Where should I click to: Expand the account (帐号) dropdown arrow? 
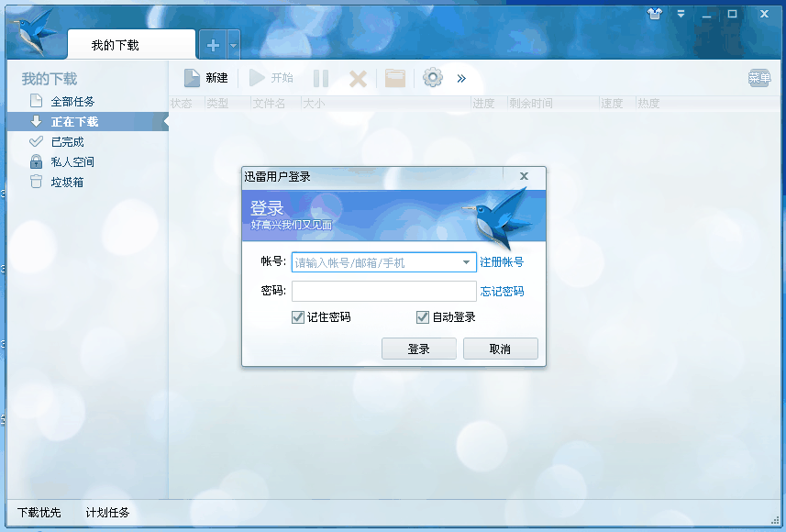pyautogui.click(x=466, y=262)
